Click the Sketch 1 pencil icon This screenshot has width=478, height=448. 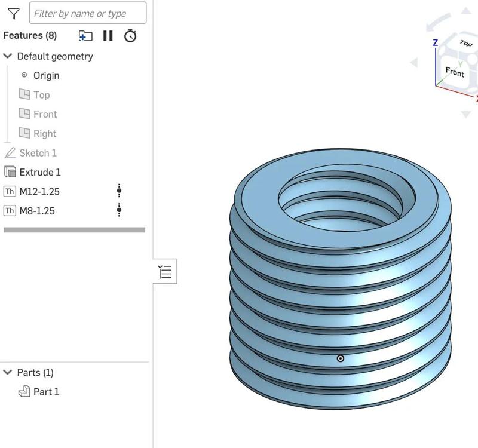pos(10,152)
